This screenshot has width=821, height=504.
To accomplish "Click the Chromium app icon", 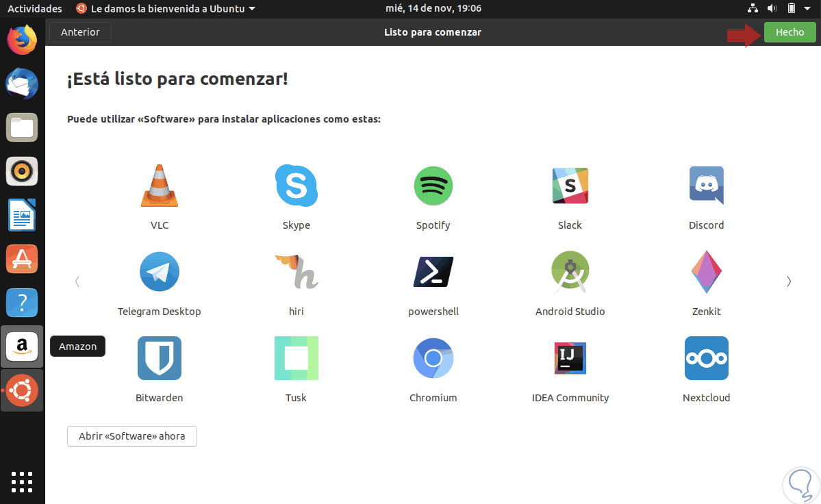I will [433, 358].
